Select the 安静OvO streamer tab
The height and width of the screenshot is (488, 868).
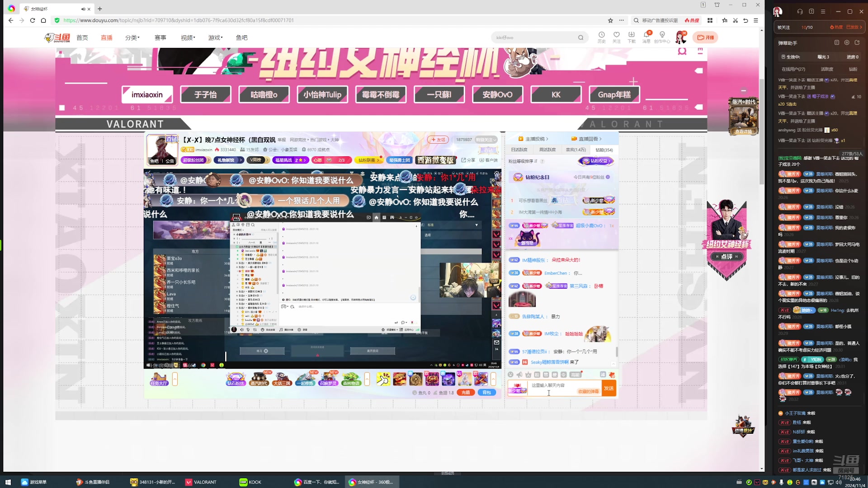point(498,94)
